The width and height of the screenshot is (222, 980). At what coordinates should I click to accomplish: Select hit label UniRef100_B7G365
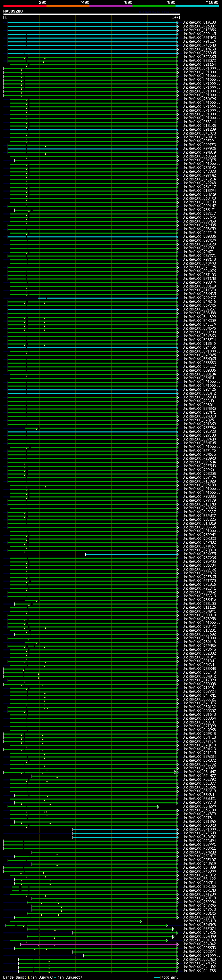point(199,57)
